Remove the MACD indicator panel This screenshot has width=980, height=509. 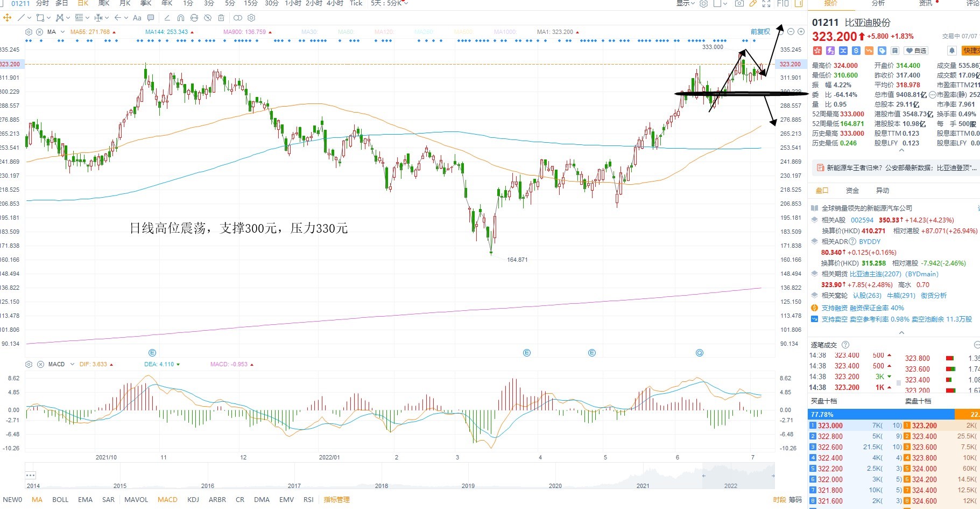(x=40, y=365)
